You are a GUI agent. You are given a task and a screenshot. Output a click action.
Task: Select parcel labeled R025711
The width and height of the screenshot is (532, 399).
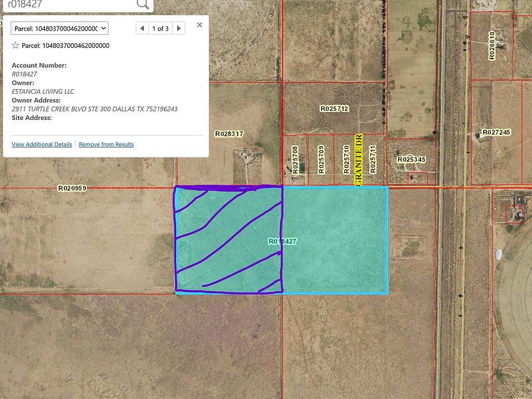[373, 160]
